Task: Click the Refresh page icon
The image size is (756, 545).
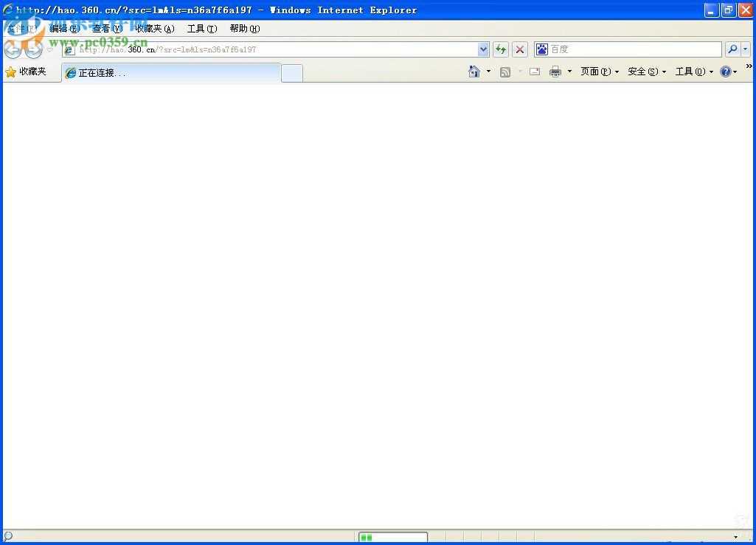Action: click(x=501, y=49)
